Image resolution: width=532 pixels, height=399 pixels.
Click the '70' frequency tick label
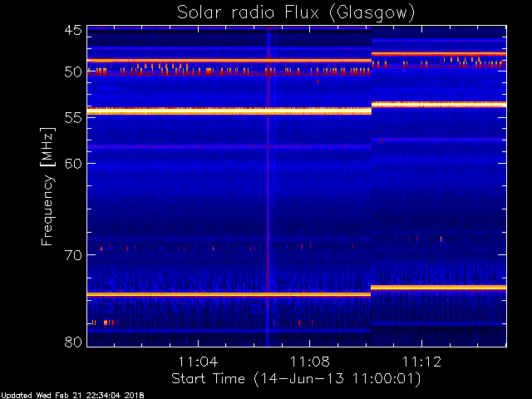pos(73,255)
